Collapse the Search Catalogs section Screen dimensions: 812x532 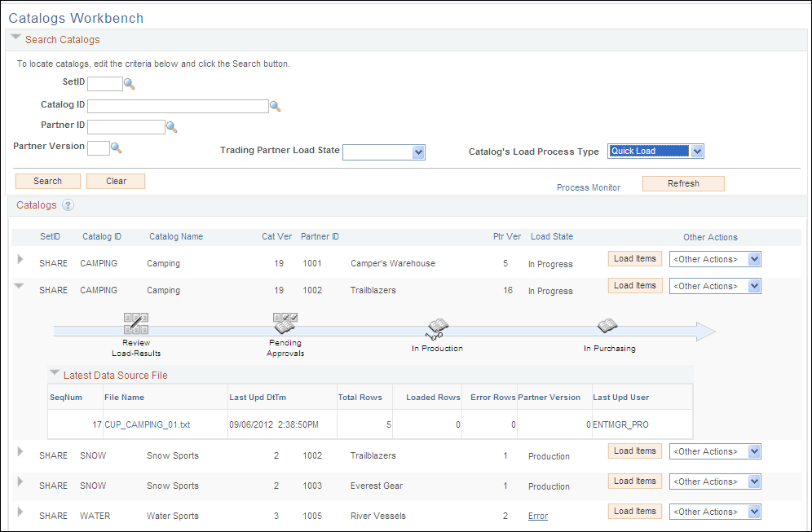coord(15,37)
